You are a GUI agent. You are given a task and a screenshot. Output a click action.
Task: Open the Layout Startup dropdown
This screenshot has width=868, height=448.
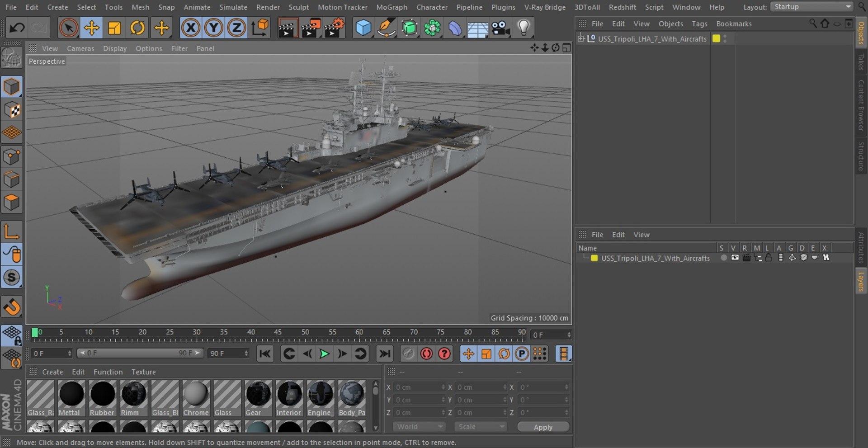(x=812, y=7)
